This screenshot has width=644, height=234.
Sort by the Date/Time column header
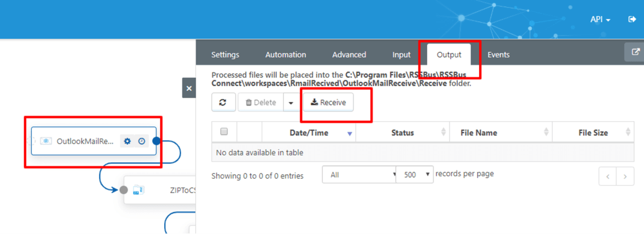[309, 133]
